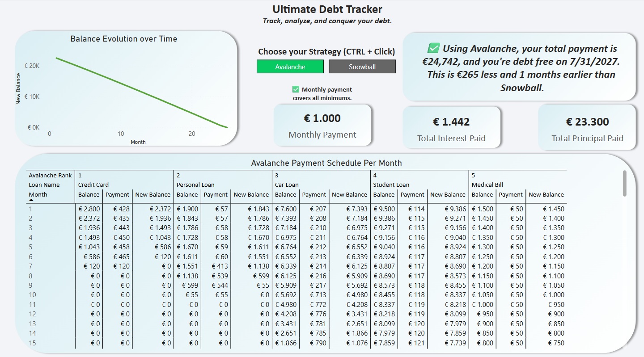The height and width of the screenshot is (357, 644).
Task: Click the € 20K axis label
Action: 32,66
